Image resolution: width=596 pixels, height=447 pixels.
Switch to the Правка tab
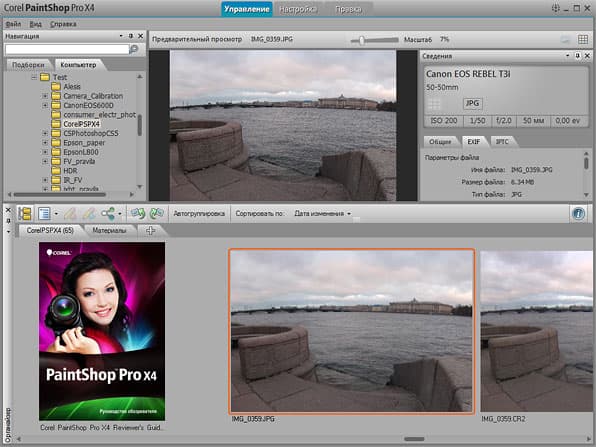point(348,9)
